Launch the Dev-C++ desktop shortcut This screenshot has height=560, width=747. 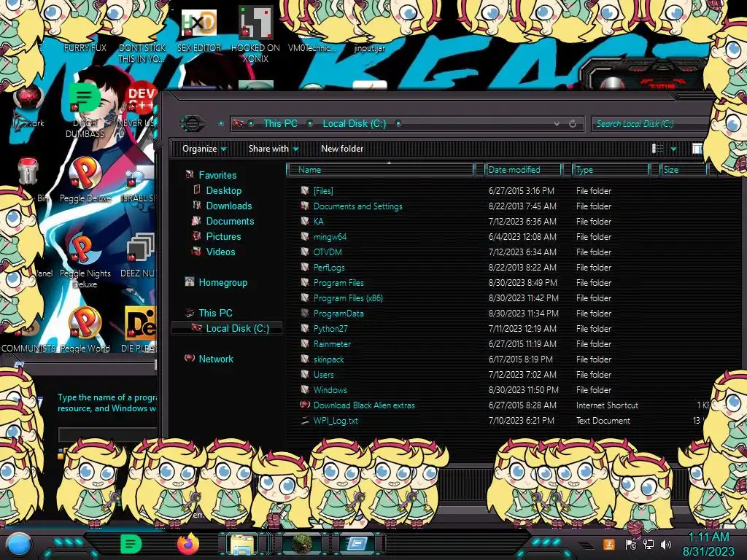(x=141, y=99)
